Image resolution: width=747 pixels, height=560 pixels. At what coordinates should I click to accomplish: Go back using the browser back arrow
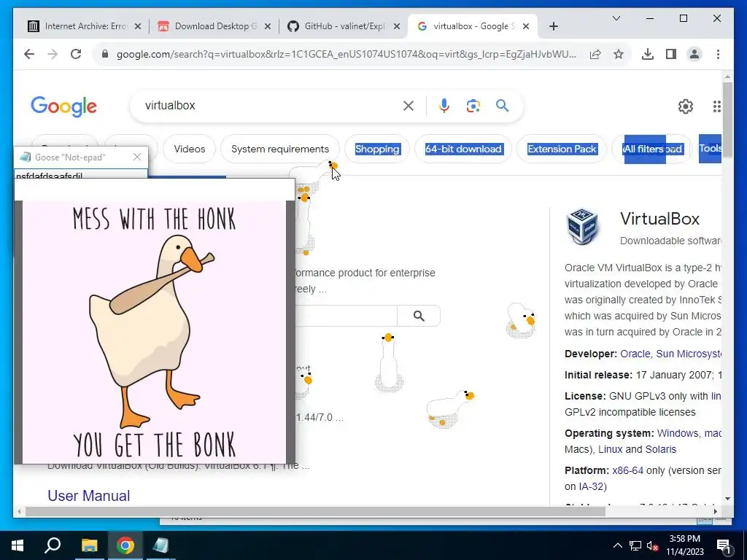coord(29,54)
